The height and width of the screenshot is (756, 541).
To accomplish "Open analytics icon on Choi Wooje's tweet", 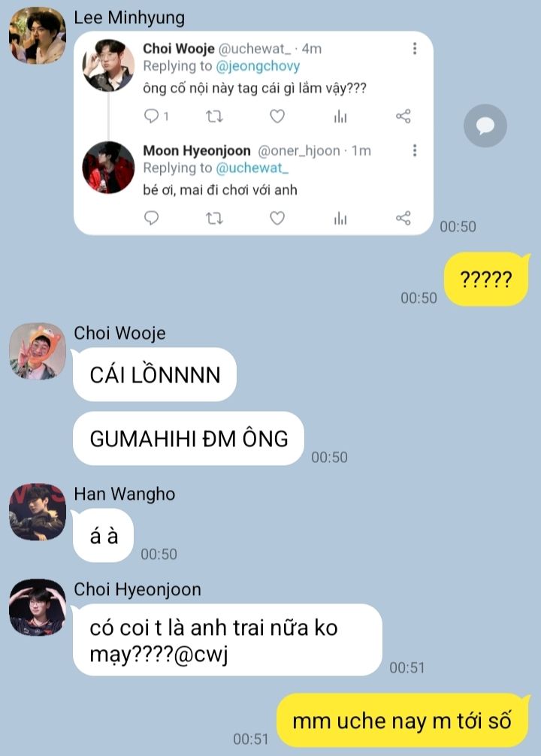I will click(340, 116).
